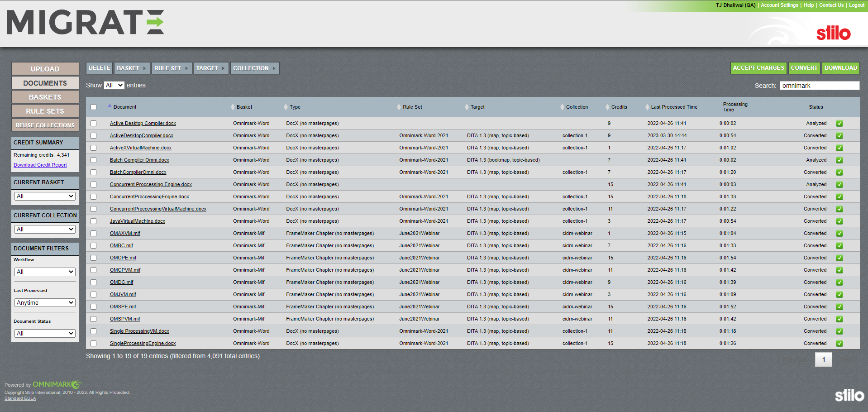
Task: Click the Stilo logo in the header
Action: coord(834,33)
